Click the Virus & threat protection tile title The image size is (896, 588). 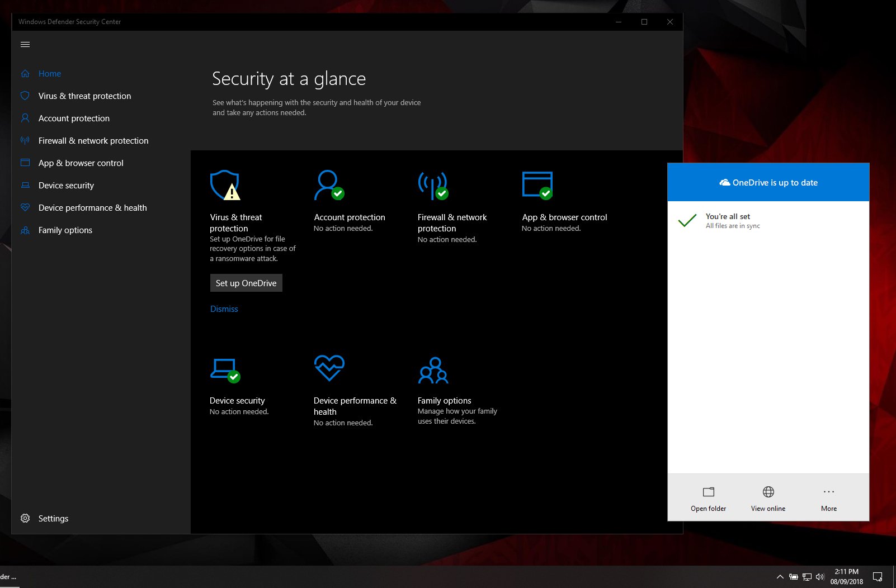click(236, 223)
